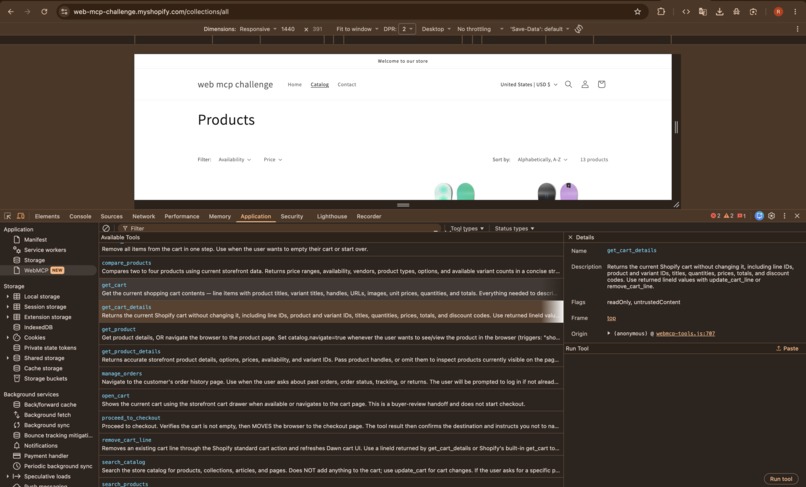Click the blue AI assistance icon
Screen dimensions: 806x487
[759, 216]
